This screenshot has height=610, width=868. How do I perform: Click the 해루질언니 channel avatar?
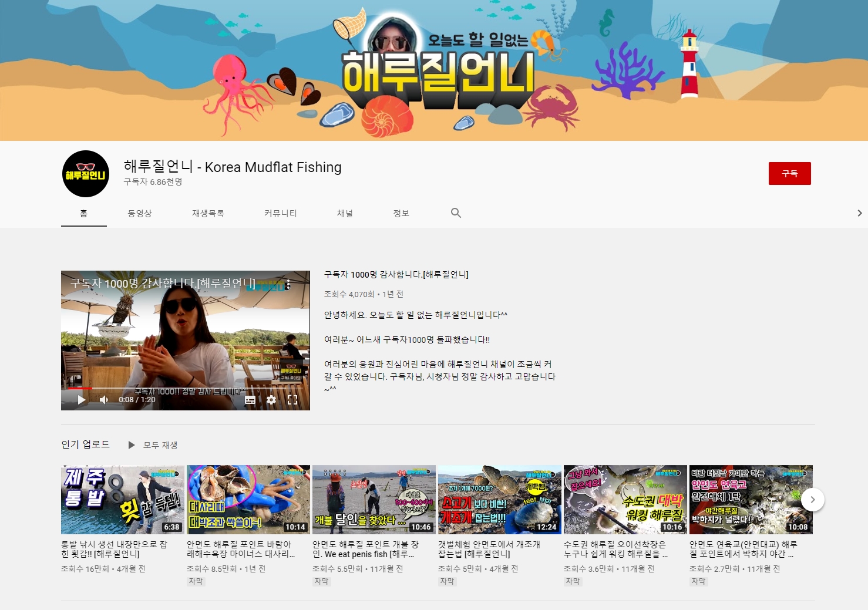(86, 174)
